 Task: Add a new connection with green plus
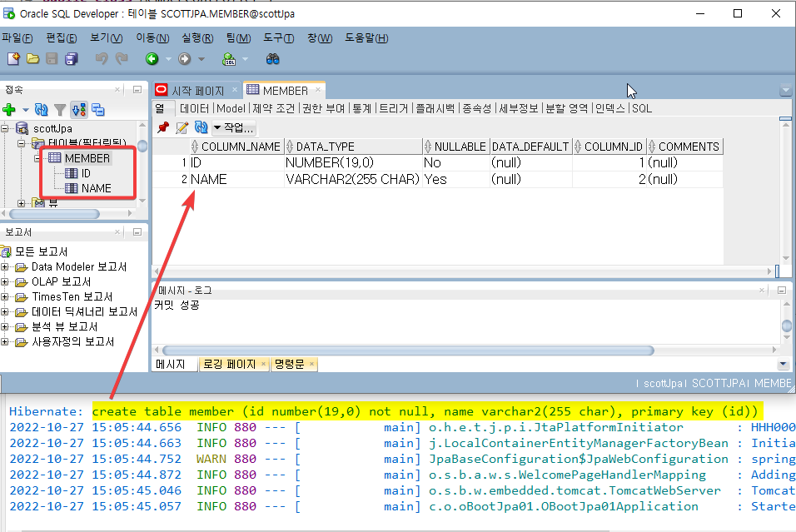[9, 109]
